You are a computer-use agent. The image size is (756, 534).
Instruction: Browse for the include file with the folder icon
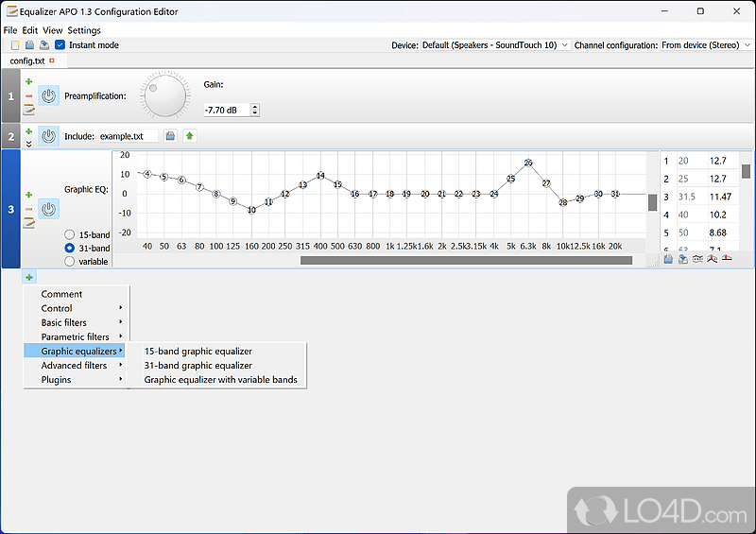(x=170, y=136)
